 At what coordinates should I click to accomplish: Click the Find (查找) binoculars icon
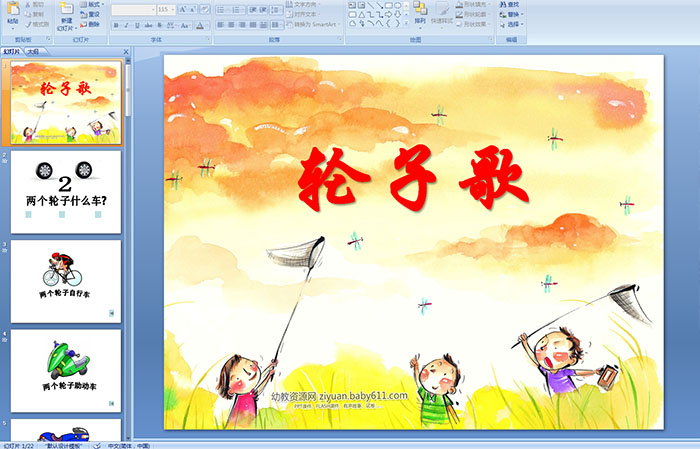(512, 4)
